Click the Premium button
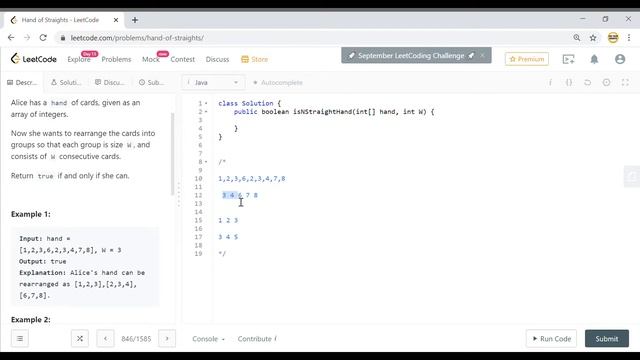 [527, 59]
